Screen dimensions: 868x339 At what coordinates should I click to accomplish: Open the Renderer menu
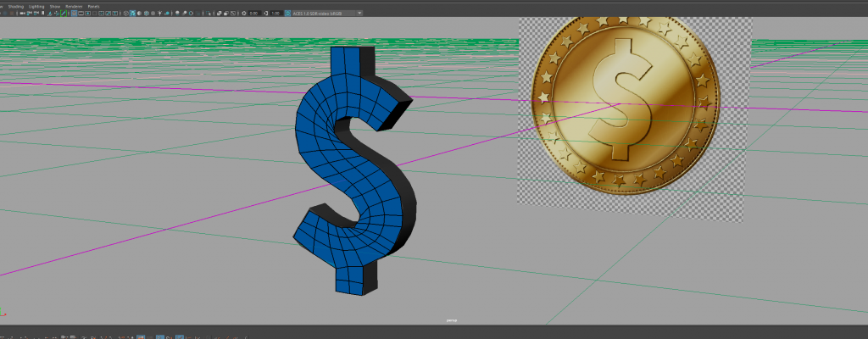click(74, 6)
